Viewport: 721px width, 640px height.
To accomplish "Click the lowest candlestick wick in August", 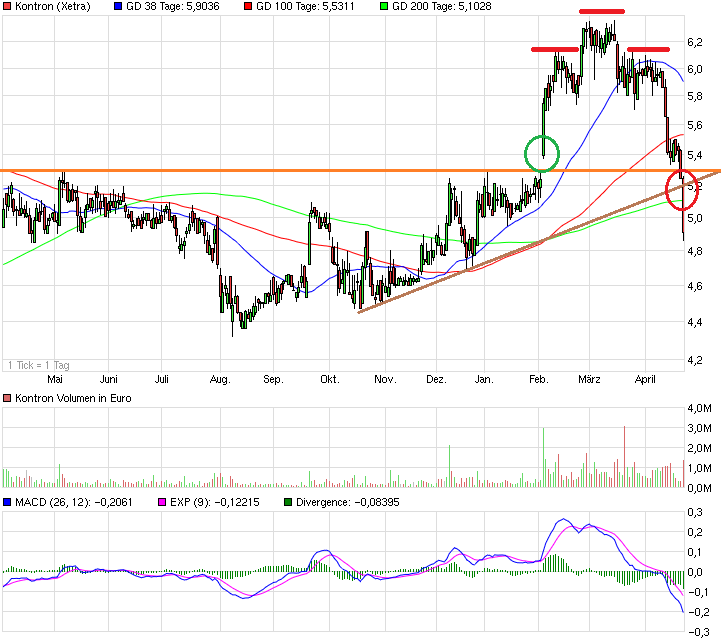I will click(x=232, y=327).
